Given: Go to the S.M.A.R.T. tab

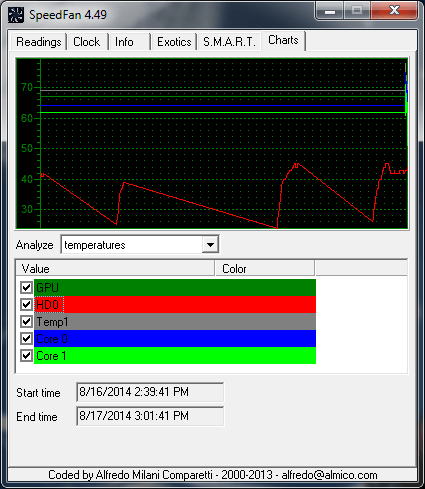Looking at the screenshot, I should 229,42.
